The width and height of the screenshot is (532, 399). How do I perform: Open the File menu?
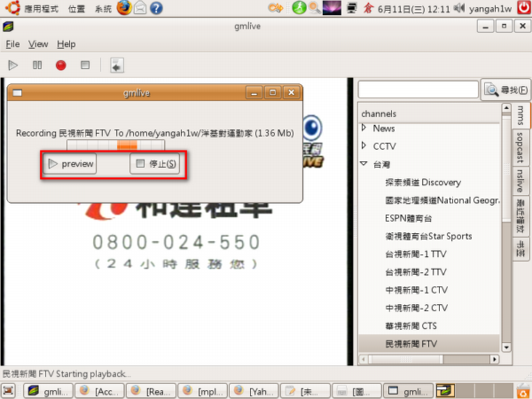click(12, 44)
